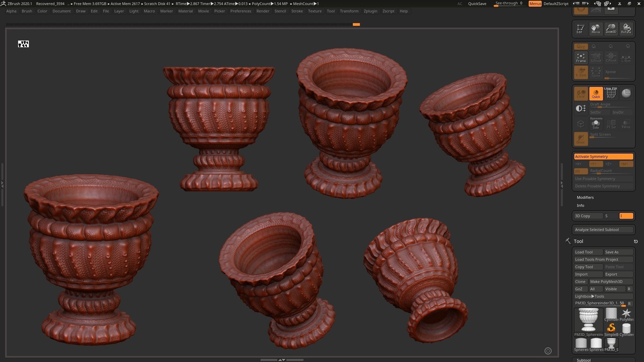Collapse the right tray divider arrow

pyautogui.click(x=562, y=184)
